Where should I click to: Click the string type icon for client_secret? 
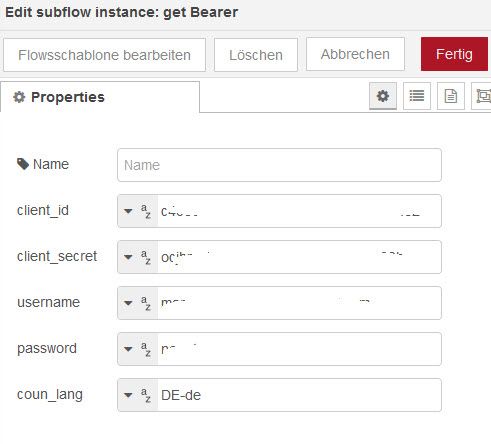click(x=146, y=257)
